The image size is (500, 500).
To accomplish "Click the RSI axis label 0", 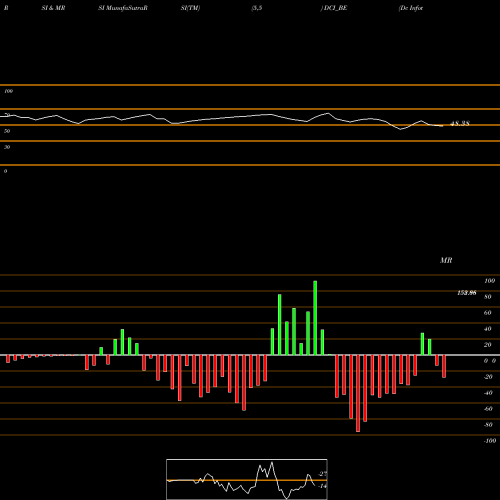I will point(5,171).
